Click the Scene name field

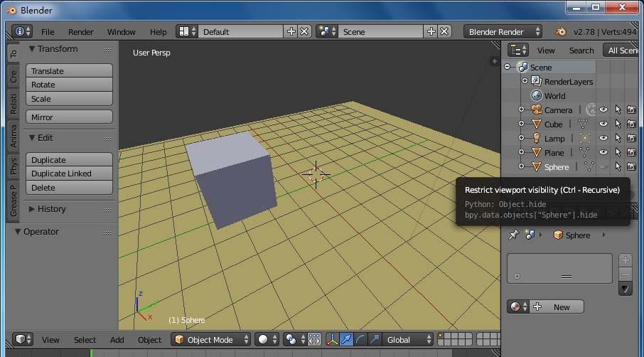tap(381, 31)
